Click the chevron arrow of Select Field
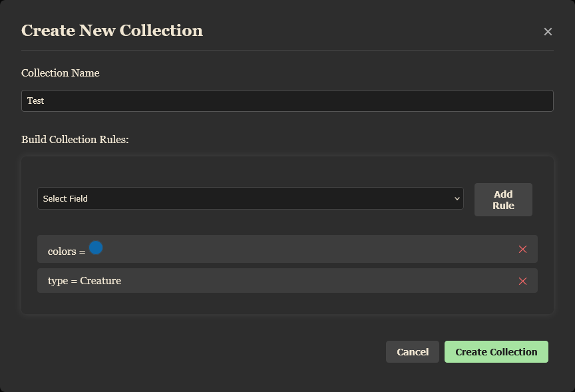This screenshot has width=575, height=392. point(457,198)
